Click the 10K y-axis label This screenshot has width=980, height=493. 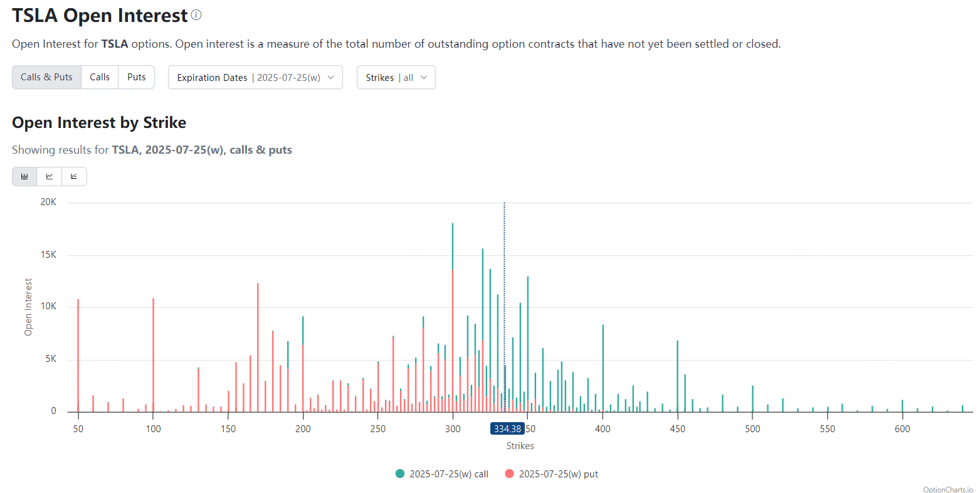pyautogui.click(x=48, y=306)
